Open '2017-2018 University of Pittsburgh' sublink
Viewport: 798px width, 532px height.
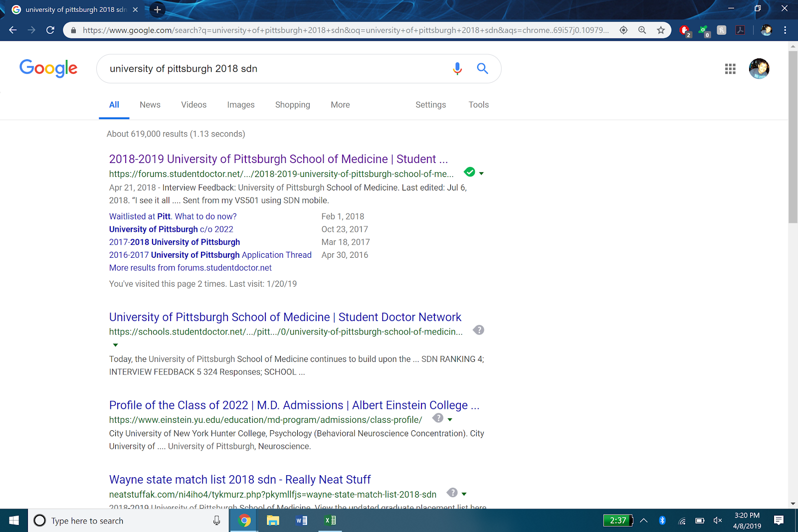(175, 242)
